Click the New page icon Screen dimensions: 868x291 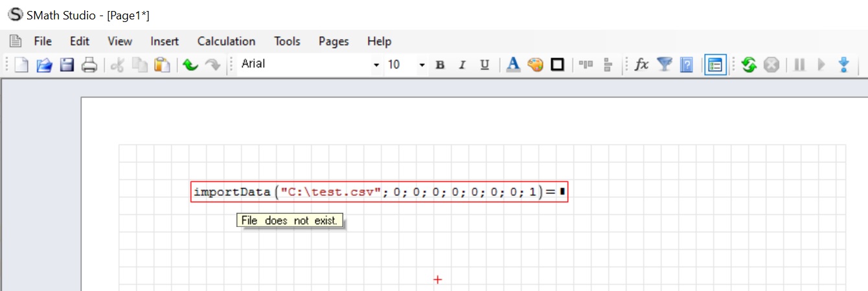[x=22, y=65]
